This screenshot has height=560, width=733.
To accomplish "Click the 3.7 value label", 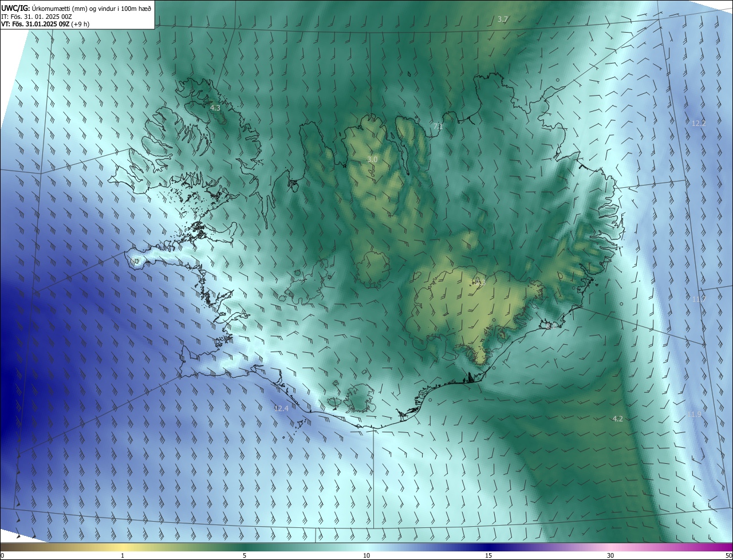I will pos(502,19).
